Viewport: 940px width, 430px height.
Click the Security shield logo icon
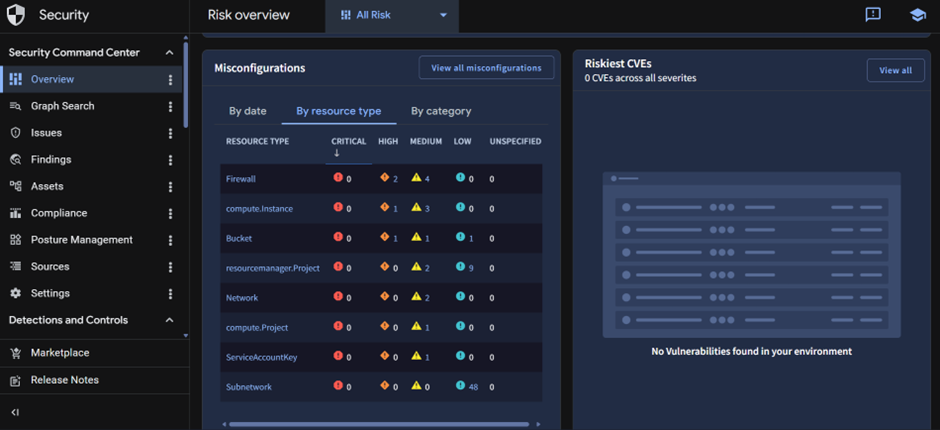(16, 15)
